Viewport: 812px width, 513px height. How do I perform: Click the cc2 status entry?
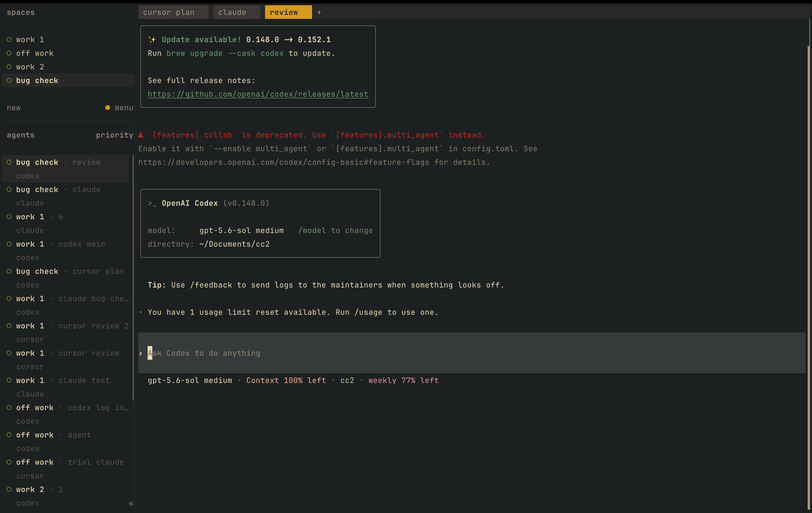click(347, 381)
